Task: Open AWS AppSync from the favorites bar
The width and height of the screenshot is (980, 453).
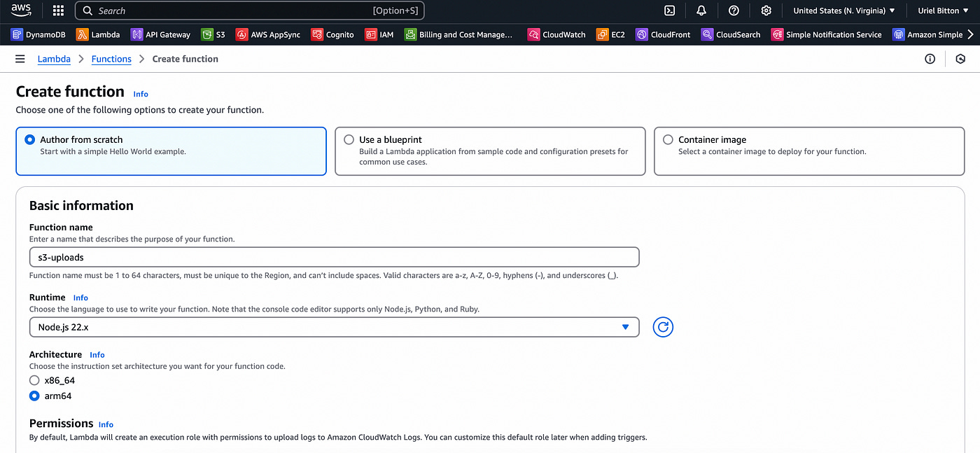Action: click(x=269, y=34)
